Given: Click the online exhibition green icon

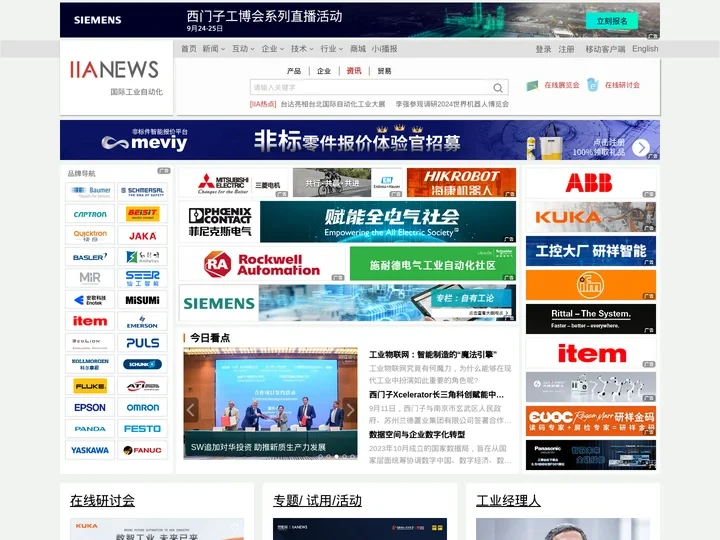Looking at the screenshot, I should click(533, 85).
